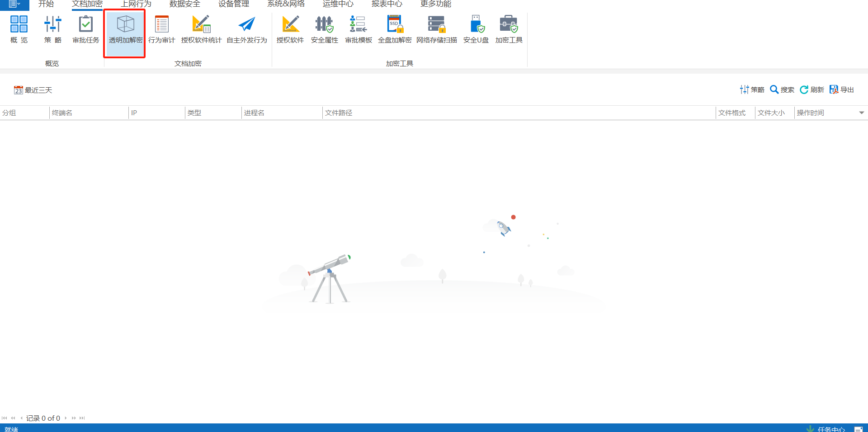Click the status bar icon right of 任务中心

click(x=859, y=429)
